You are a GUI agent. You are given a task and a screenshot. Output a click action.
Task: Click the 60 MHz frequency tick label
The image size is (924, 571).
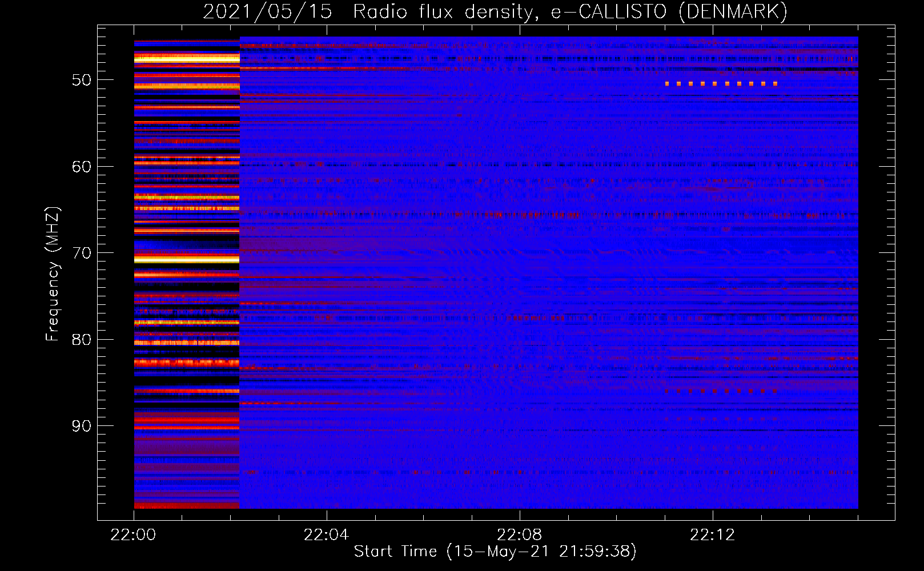(81, 167)
